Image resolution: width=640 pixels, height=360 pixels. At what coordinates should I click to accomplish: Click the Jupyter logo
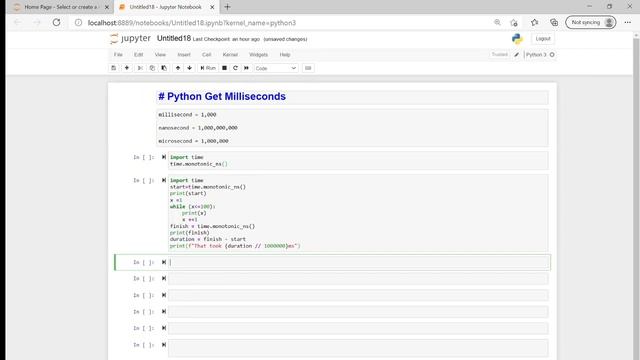click(x=130, y=39)
